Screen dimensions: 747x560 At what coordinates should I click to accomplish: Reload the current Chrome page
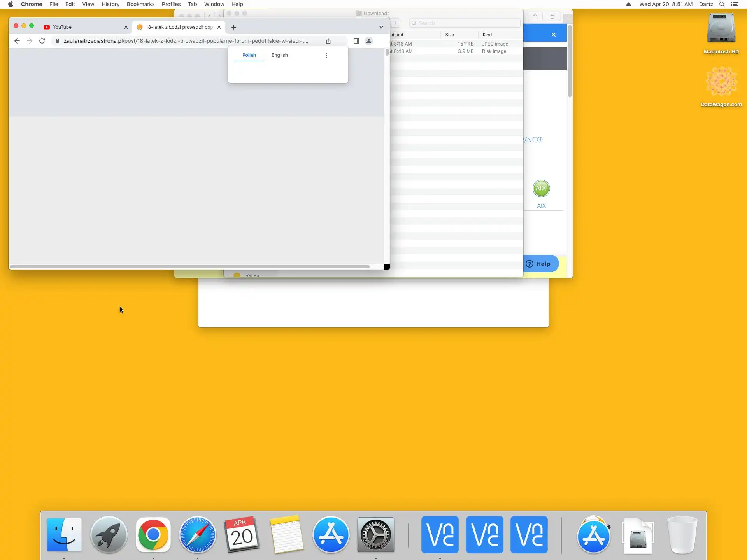point(42,41)
